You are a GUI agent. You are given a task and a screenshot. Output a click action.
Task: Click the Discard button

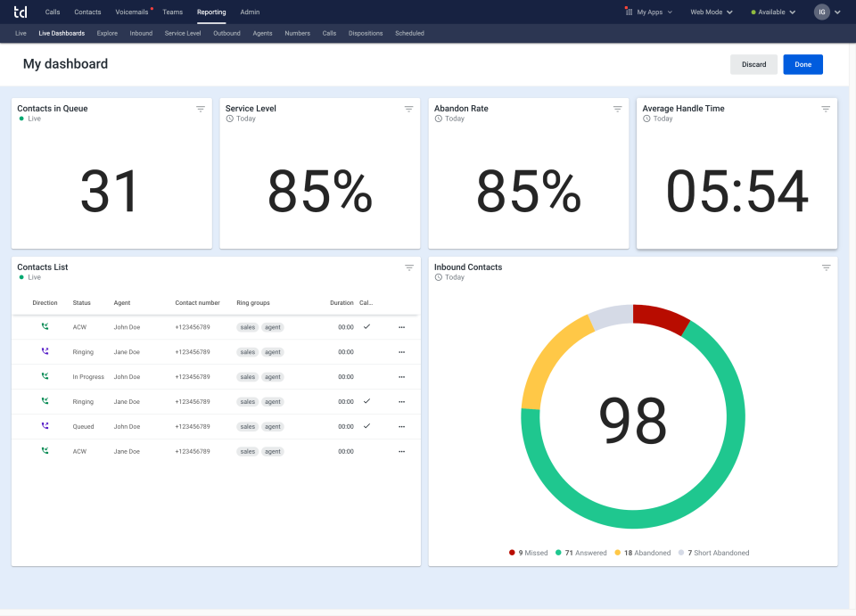[x=753, y=64]
